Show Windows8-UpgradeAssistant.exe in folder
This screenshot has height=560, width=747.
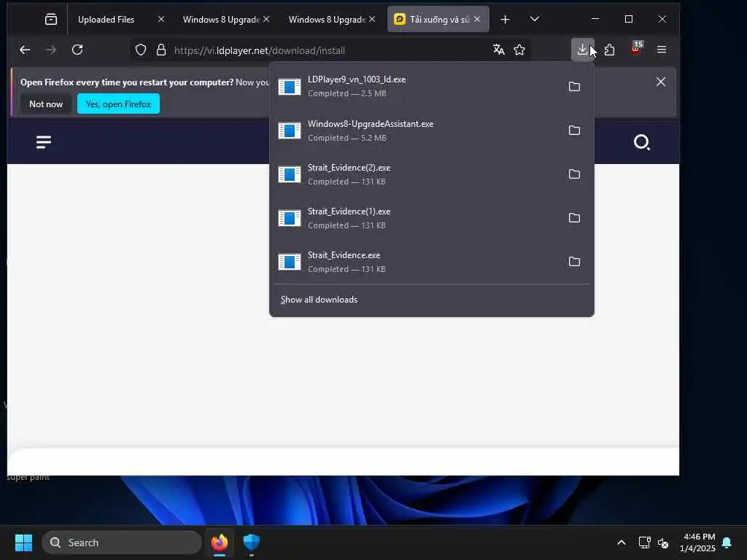[575, 130]
